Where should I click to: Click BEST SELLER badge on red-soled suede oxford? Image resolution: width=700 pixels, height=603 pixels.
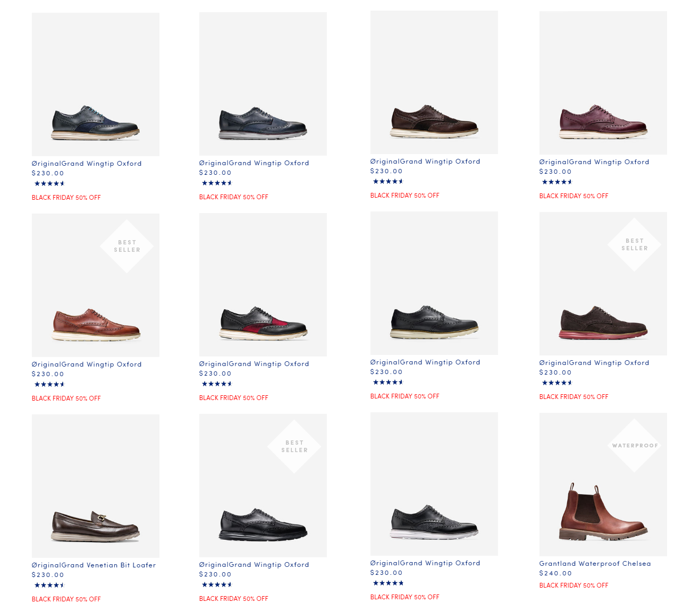point(635,244)
